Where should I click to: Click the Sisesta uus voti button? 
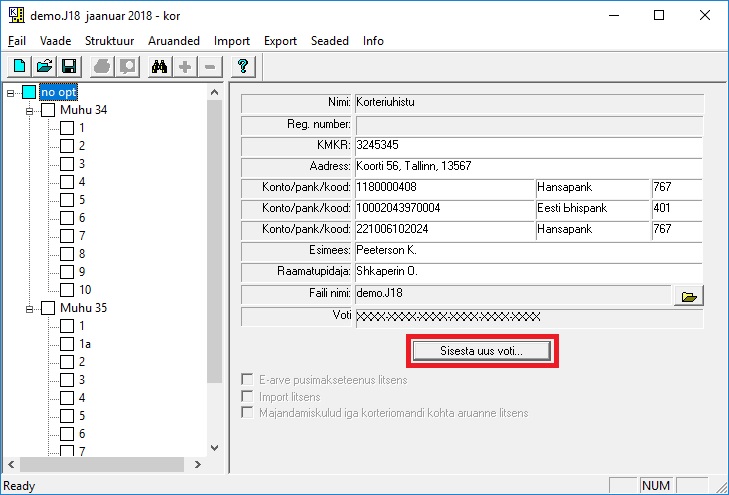coord(482,351)
